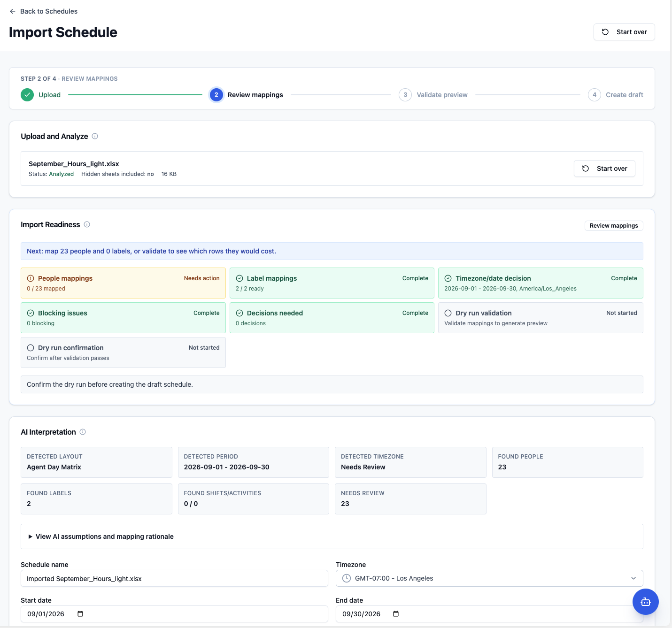
Task: Click the calendar icon in the Start date field
Action: click(x=80, y=614)
